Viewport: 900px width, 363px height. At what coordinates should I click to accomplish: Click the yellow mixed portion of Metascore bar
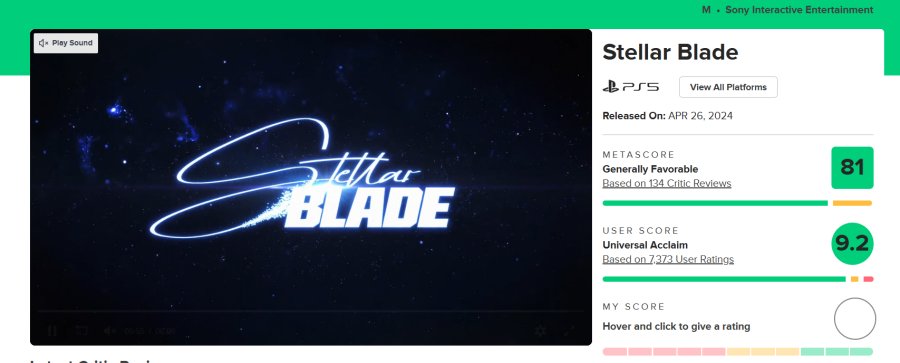[x=852, y=203]
